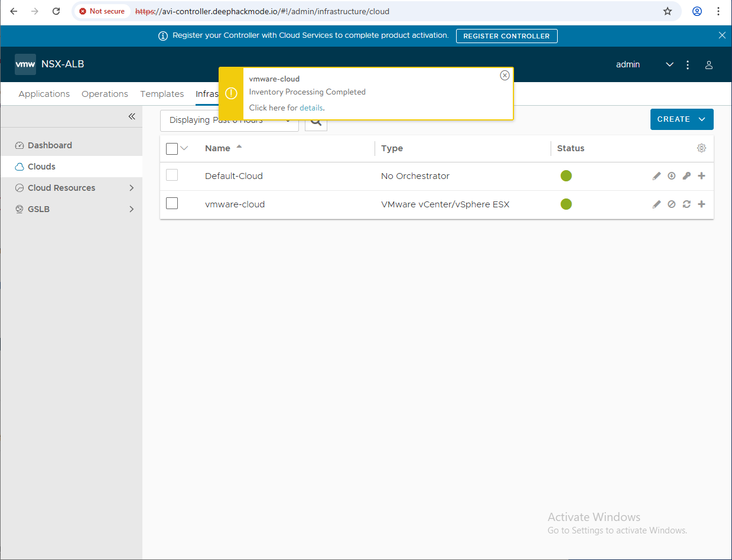Click the NSX-ALB product title
The image size is (732, 560).
tap(63, 64)
